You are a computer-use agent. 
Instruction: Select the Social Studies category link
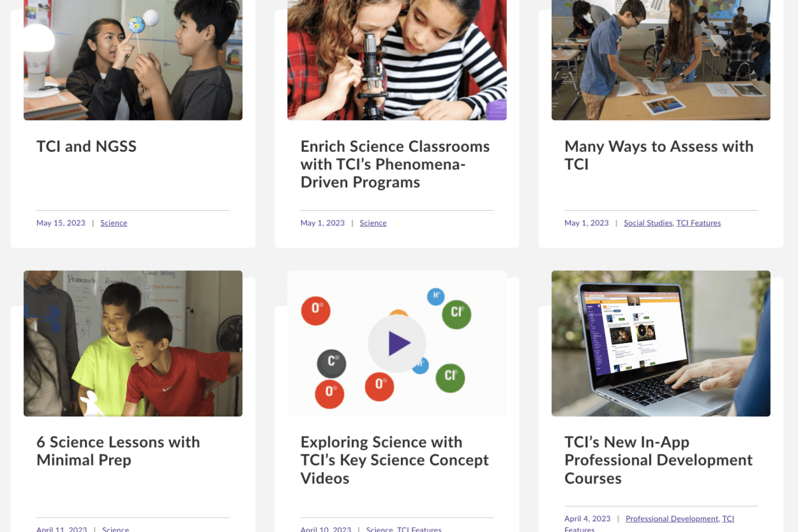coord(648,223)
